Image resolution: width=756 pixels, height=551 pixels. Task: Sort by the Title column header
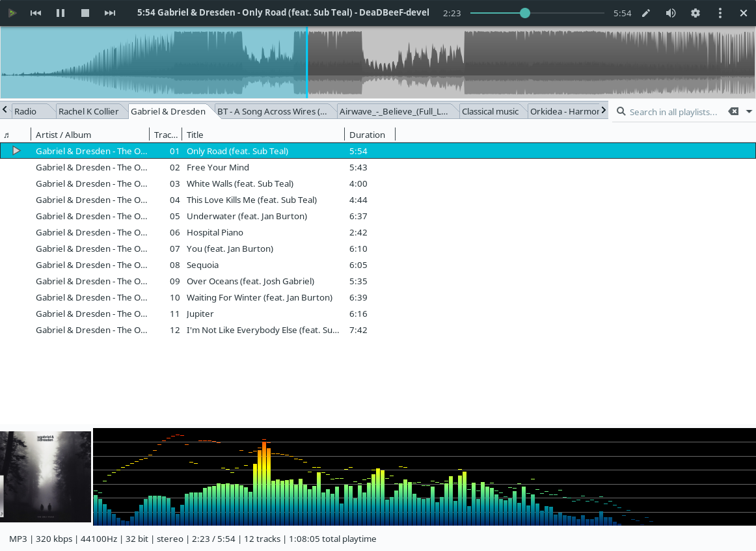pos(263,135)
